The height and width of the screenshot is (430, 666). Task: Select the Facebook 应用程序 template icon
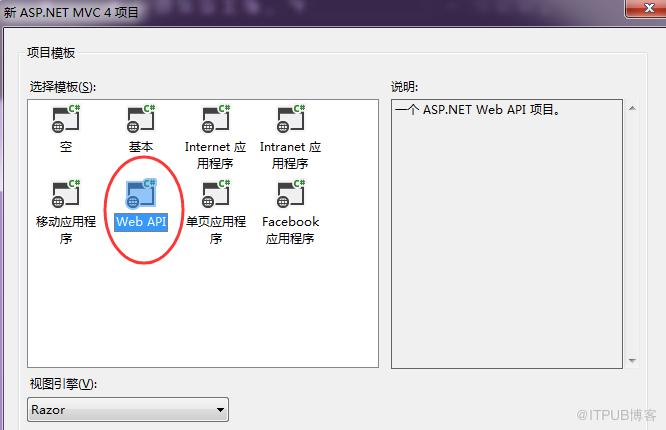pyautogui.click(x=291, y=193)
